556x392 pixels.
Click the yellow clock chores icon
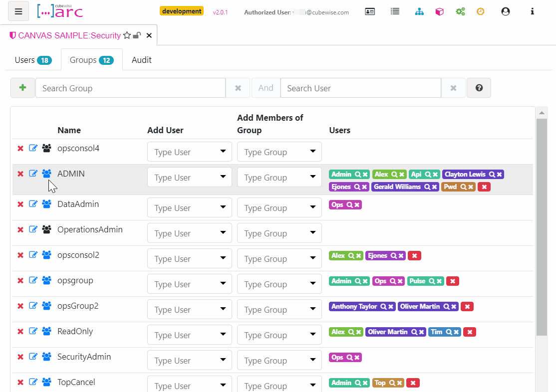(x=481, y=11)
